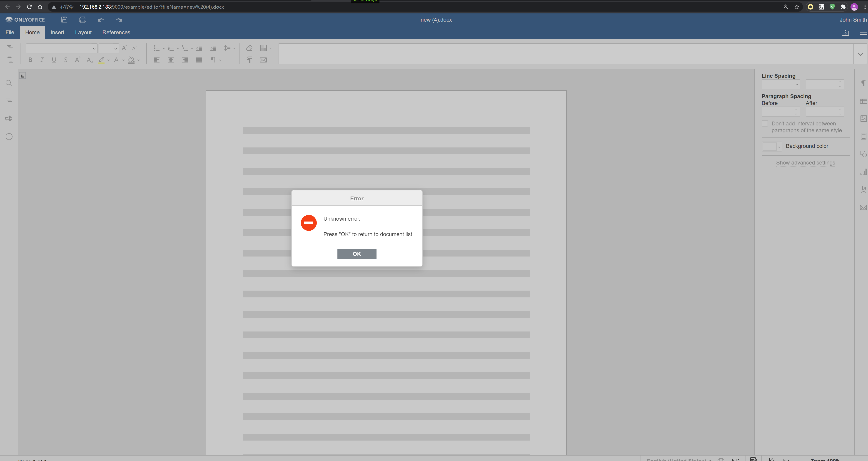Click 'Show advanced settings' link

805,163
